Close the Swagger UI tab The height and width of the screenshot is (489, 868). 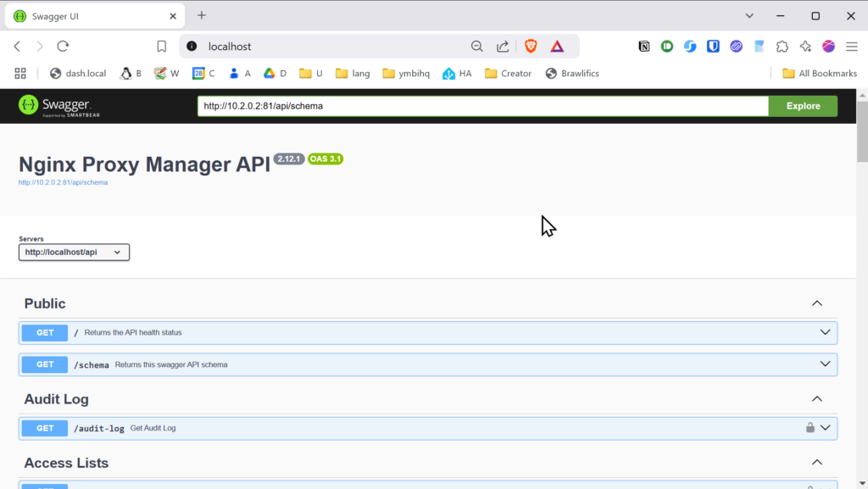point(173,16)
